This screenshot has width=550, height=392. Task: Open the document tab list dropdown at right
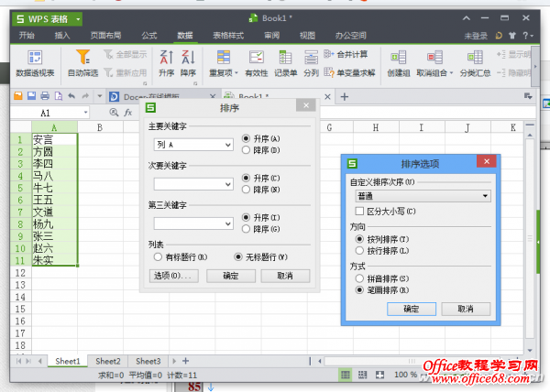click(x=528, y=96)
